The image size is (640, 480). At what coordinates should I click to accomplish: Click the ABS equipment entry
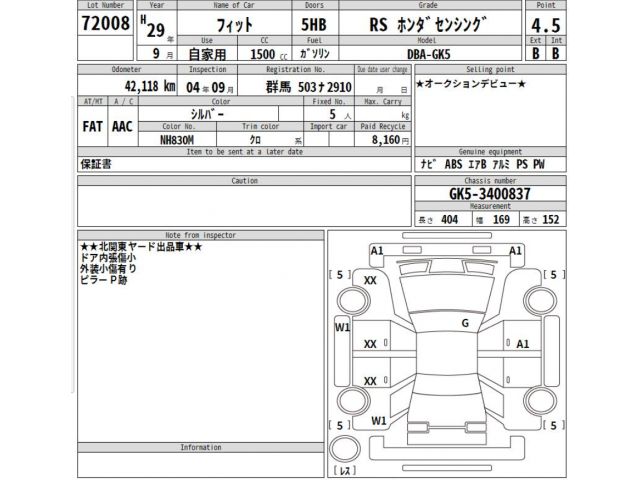coord(453,164)
